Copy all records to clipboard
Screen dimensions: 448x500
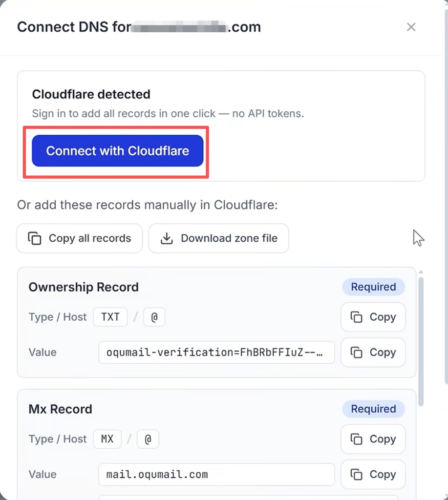coord(80,238)
